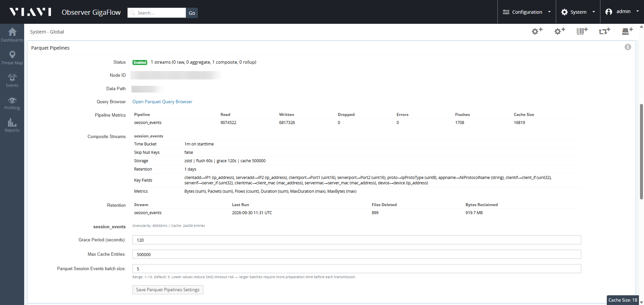Image resolution: width=644 pixels, height=305 pixels.
Task: Click the page vertical scrollbar thumb
Action: pyautogui.click(x=641, y=151)
